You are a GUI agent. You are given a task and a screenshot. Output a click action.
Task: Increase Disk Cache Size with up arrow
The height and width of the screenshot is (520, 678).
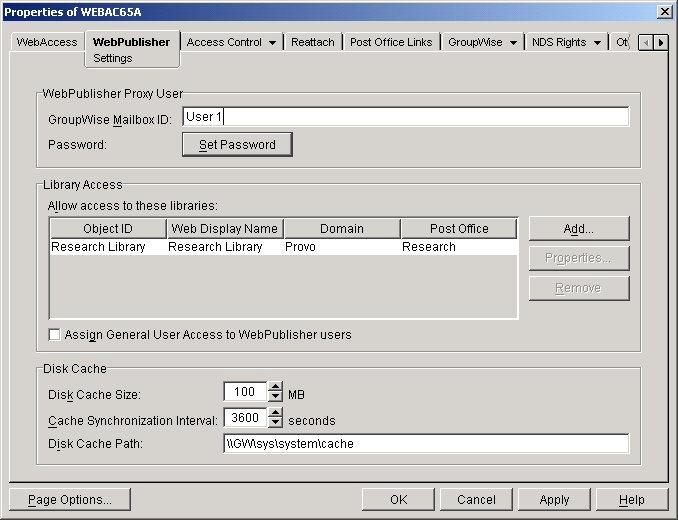click(275, 386)
